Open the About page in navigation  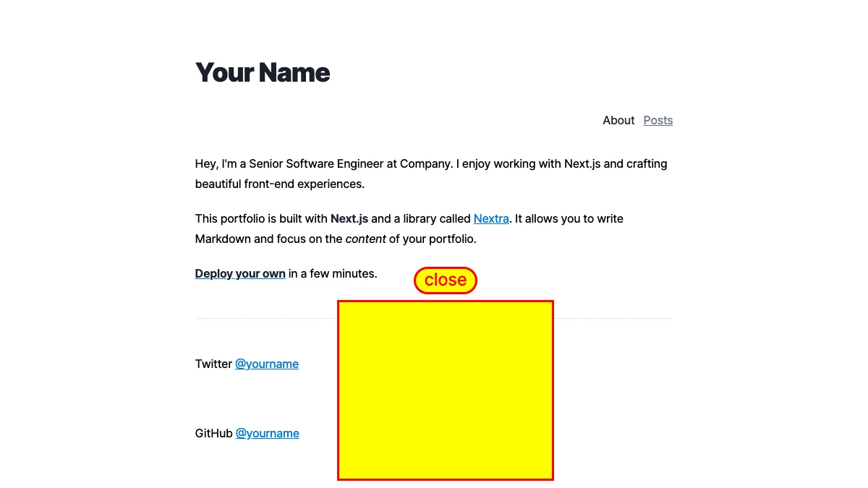click(x=618, y=120)
